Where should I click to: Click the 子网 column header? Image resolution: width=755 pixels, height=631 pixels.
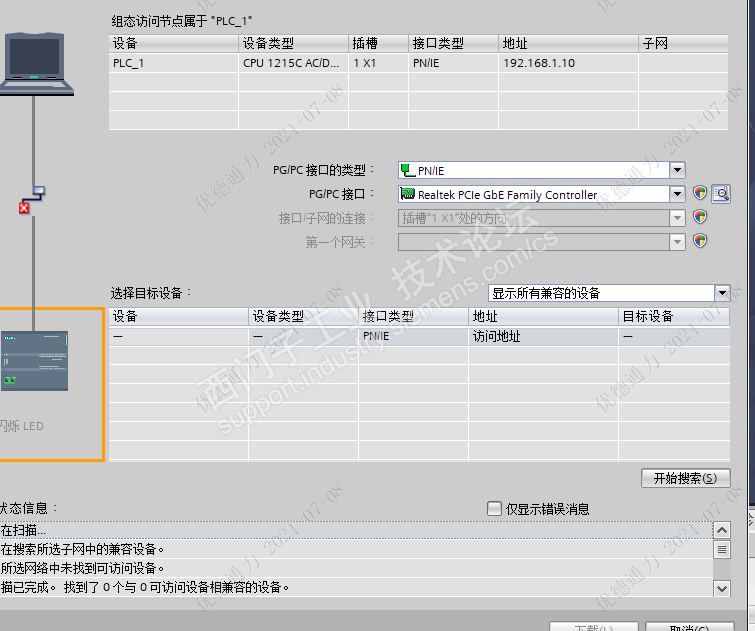tap(683, 43)
